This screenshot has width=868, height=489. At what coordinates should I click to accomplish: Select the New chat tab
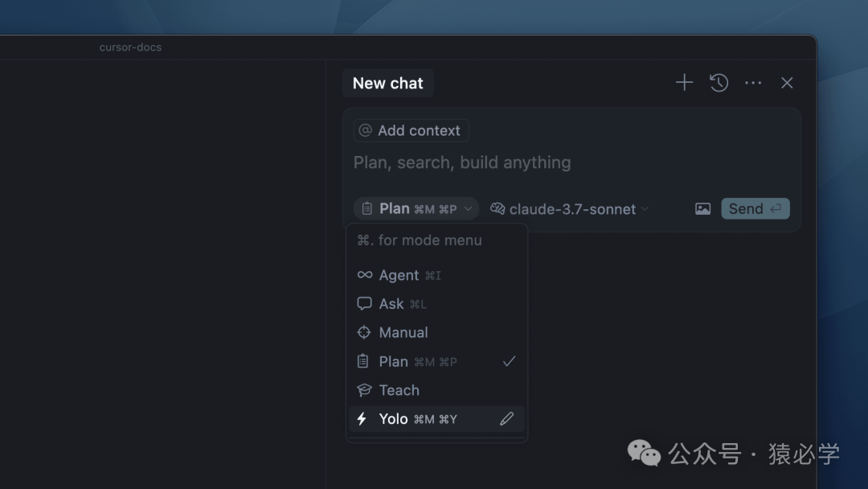pyautogui.click(x=387, y=83)
